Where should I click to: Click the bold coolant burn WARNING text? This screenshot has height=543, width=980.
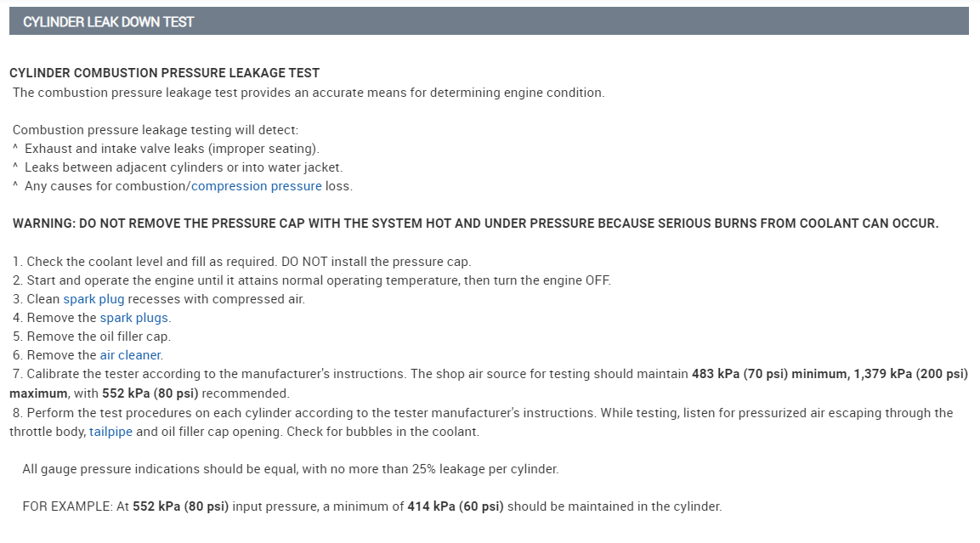coord(475,223)
